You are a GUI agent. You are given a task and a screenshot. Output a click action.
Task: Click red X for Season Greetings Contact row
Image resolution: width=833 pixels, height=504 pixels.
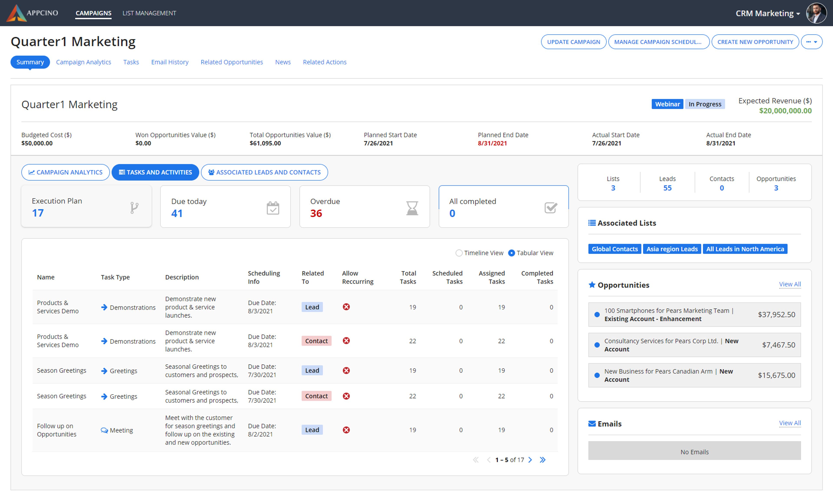point(346,396)
